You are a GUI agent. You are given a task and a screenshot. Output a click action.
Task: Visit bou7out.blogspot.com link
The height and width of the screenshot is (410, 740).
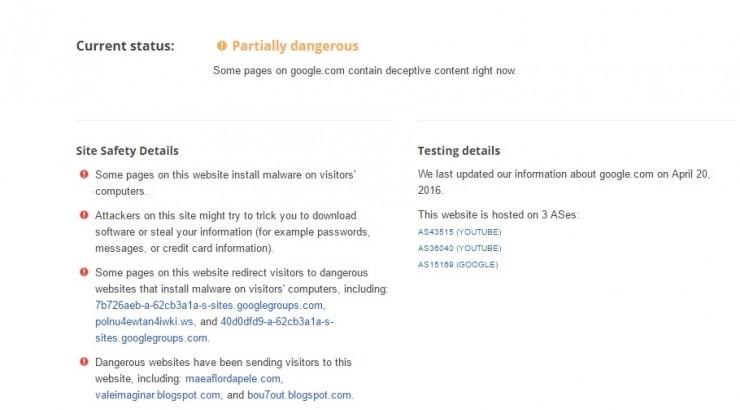pos(299,395)
